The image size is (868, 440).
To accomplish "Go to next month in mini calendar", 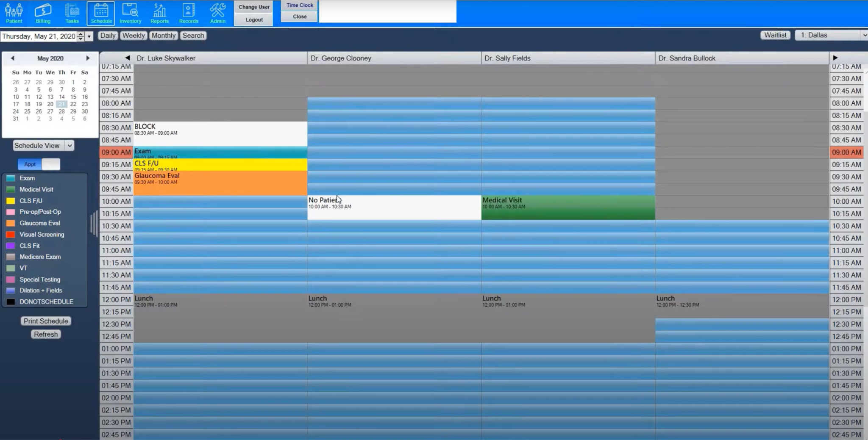I will pos(88,58).
